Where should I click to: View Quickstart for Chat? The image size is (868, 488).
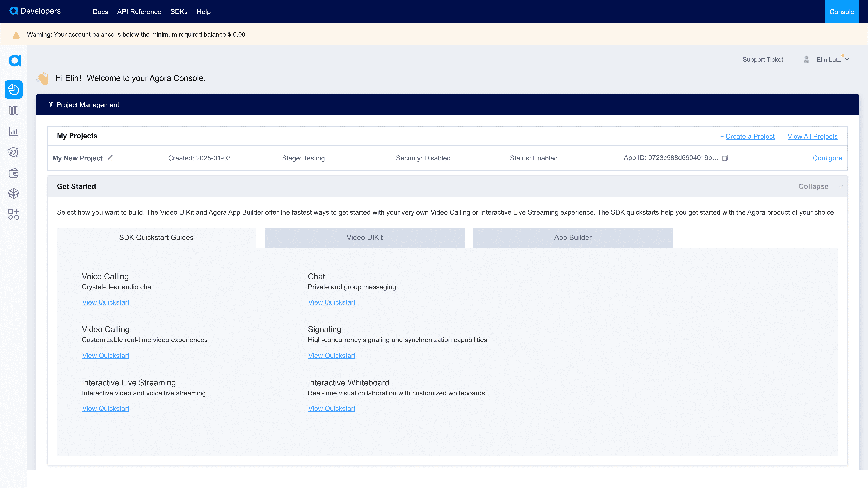pos(332,302)
